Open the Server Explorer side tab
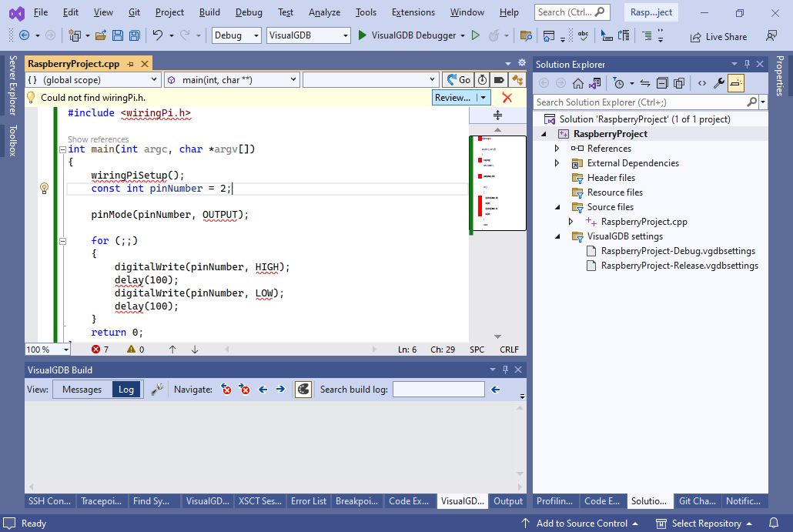Screen dimensions: 793x532 click(12, 85)
